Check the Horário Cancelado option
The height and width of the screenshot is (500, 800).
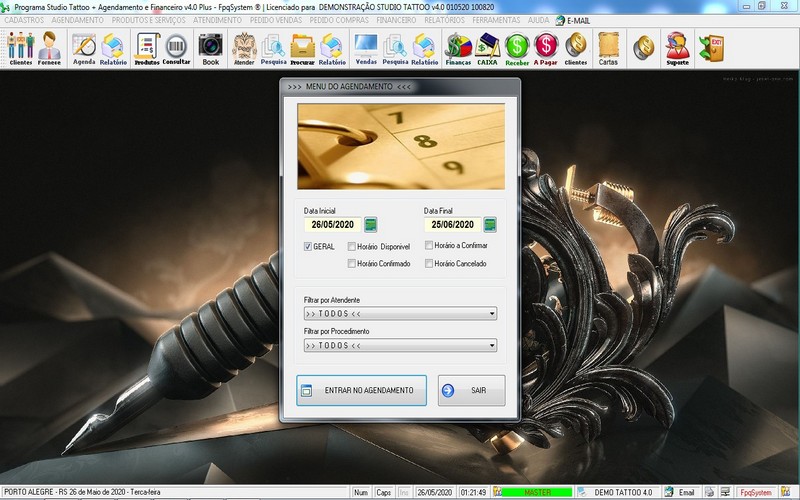coord(428,264)
